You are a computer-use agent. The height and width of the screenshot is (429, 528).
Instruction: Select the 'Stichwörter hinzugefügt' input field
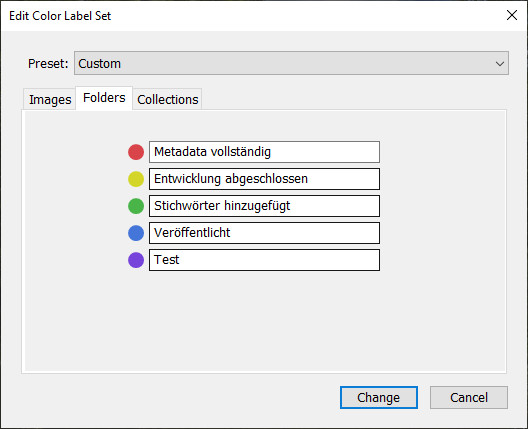[264, 206]
